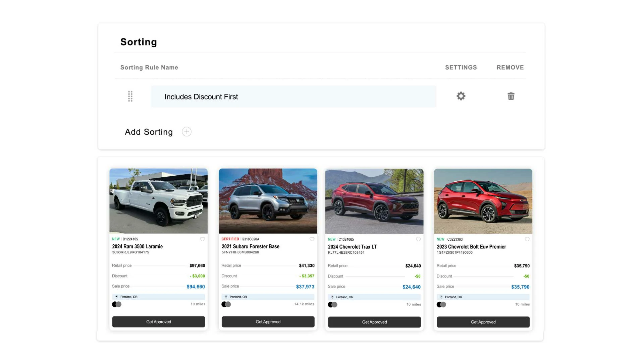Viewport: 644px width, 362px height.
Task: Click retail price $41,330
Action: [x=307, y=266]
